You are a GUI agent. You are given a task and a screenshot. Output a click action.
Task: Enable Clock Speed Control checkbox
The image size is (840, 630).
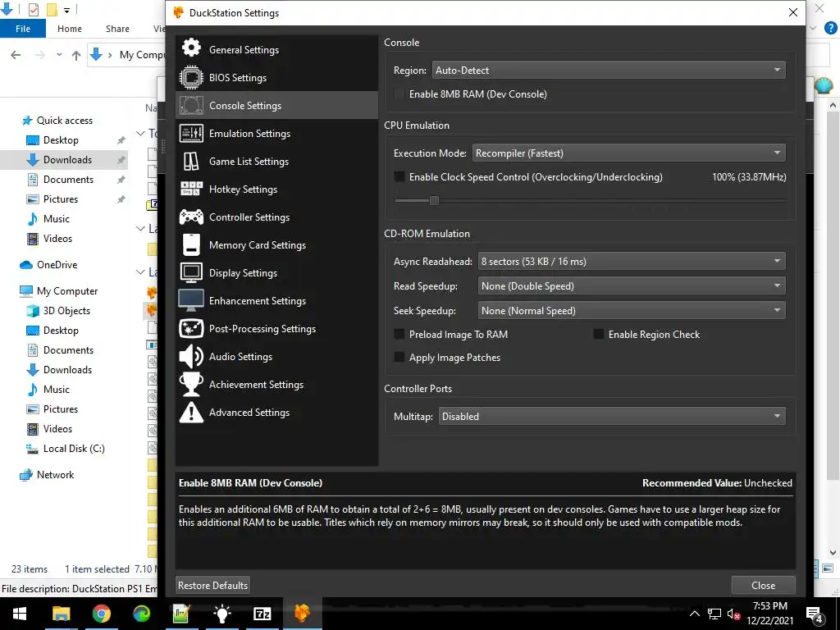399,177
